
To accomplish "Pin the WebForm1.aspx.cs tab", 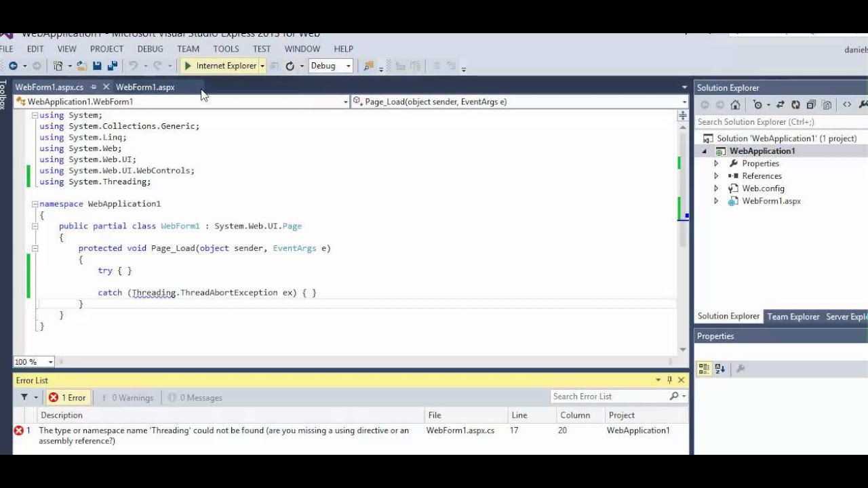I will pyautogui.click(x=94, y=87).
